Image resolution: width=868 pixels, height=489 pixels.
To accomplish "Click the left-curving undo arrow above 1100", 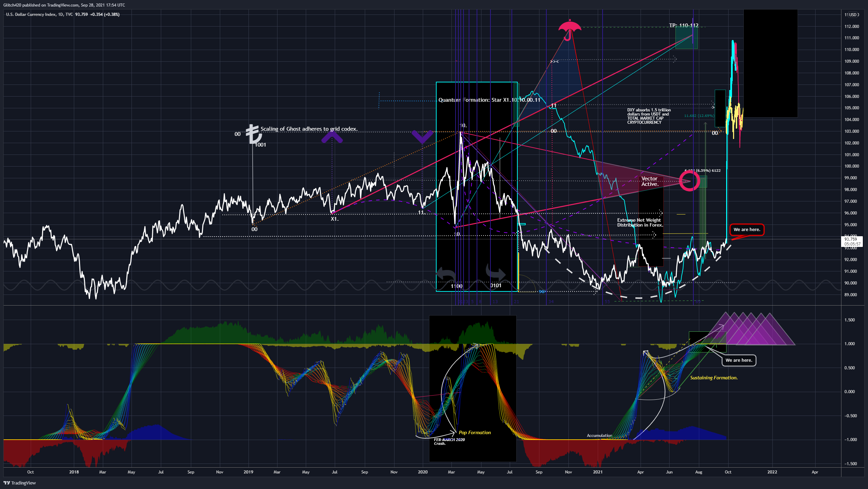I will 446,274.
